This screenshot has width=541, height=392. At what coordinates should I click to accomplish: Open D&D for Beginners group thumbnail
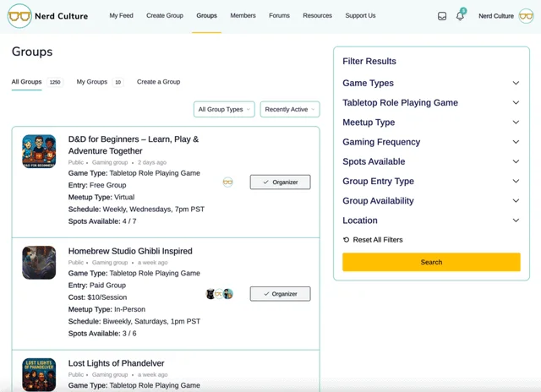pyautogui.click(x=39, y=151)
